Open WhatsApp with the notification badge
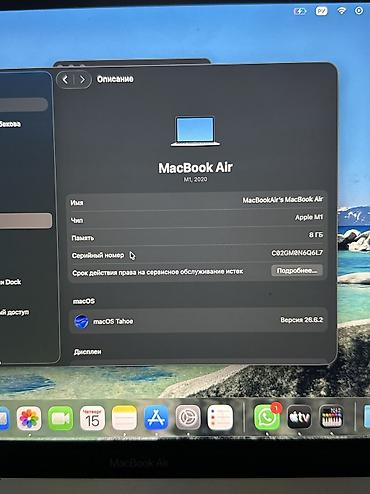 [267, 417]
